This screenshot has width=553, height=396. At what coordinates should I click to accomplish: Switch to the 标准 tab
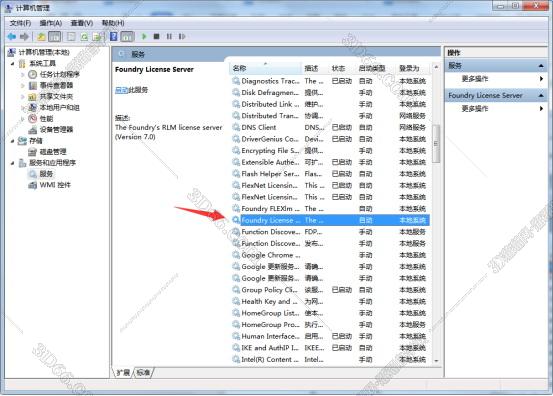143,372
